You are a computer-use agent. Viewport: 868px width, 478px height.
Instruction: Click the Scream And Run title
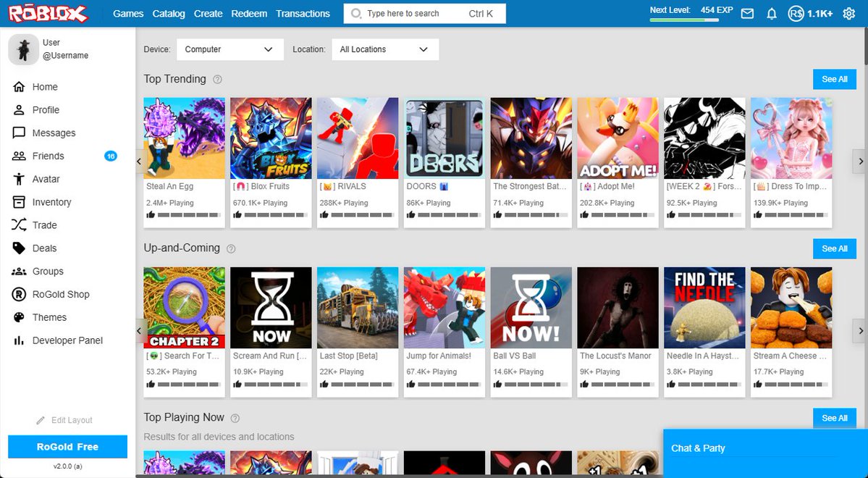[x=269, y=356]
